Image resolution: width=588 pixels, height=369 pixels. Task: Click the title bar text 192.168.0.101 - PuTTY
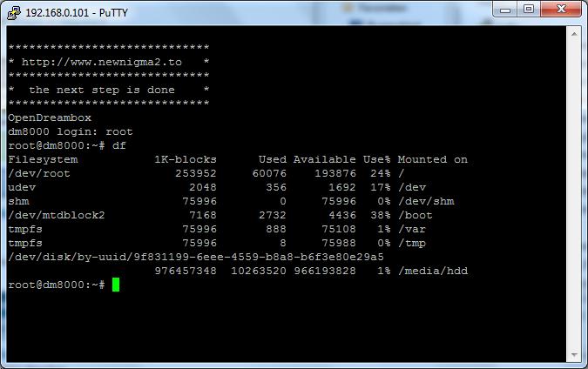tap(77, 13)
